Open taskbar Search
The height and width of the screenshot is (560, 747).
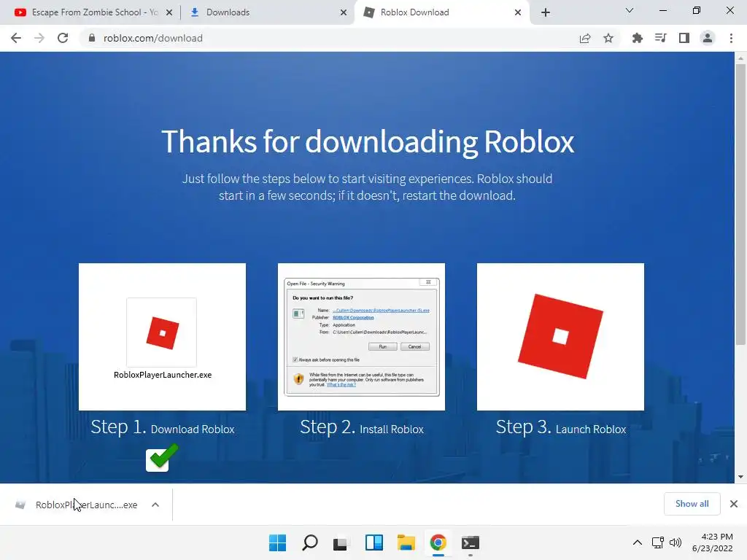tap(309, 542)
